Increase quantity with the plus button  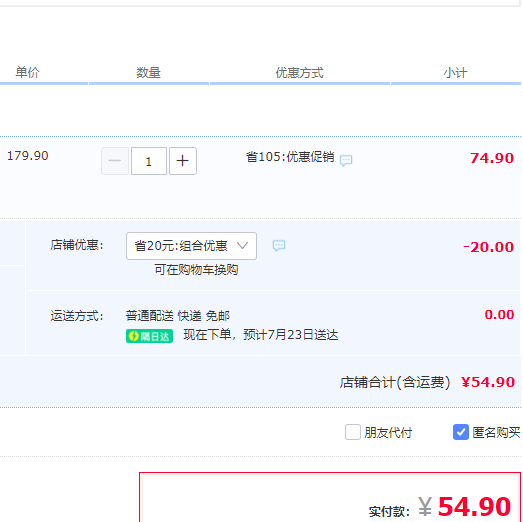coord(183,161)
